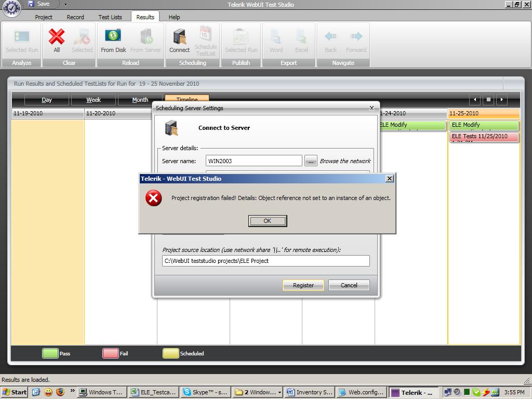Viewport: 532px width, 399px height.
Task: Click the smiley messenger quick launch icon
Action: [48, 392]
